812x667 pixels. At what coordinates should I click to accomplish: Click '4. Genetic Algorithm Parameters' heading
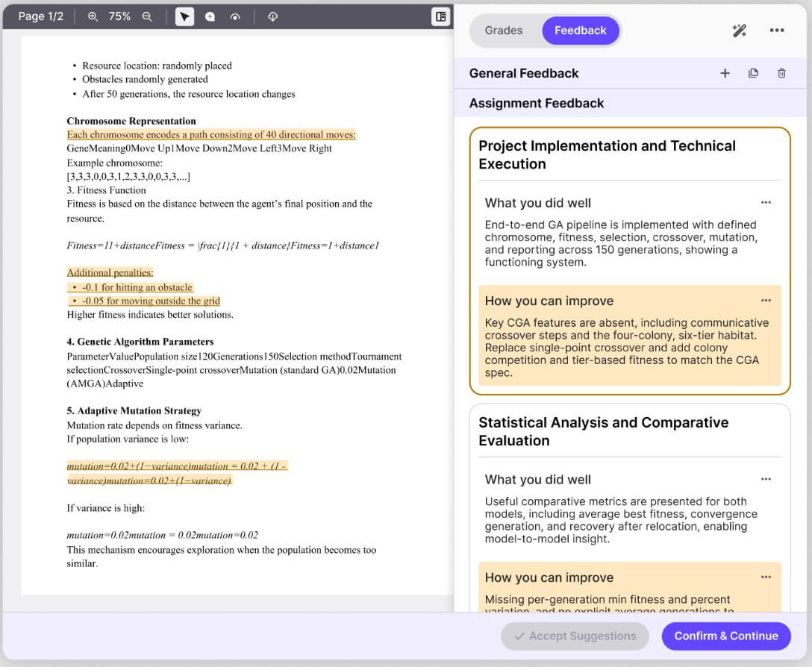click(x=140, y=342)
